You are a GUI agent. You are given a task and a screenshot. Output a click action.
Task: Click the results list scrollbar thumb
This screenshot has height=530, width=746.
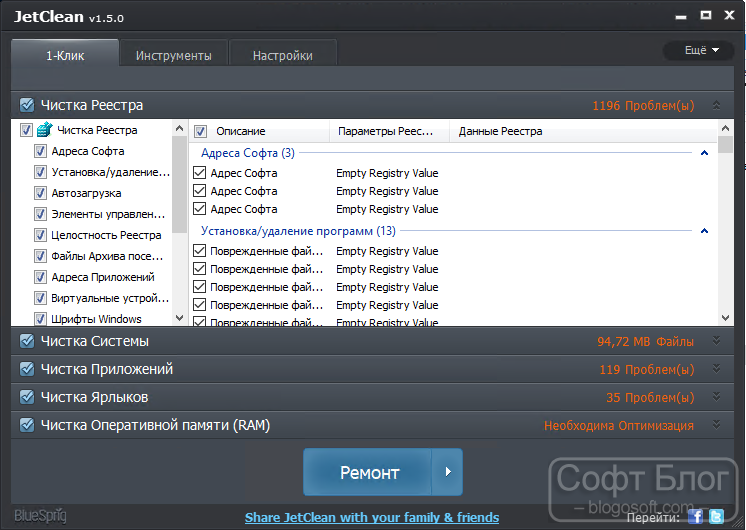(725, 145)
